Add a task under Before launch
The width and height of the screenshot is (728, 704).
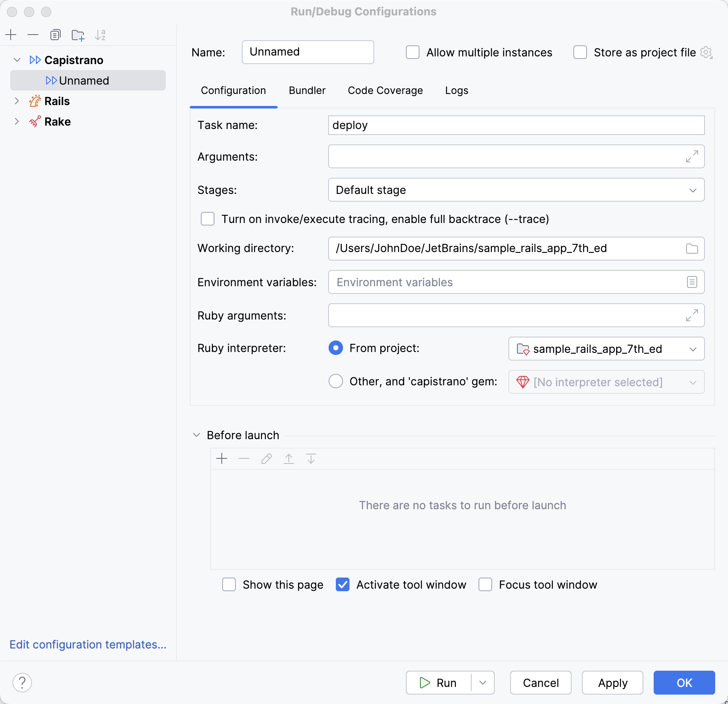222,458
